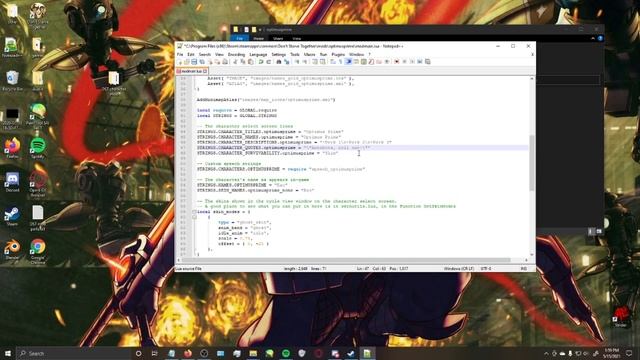640x360 pixels.
Task: Click the Run Macro Multiple Times icon
Action: pos(420,62)
